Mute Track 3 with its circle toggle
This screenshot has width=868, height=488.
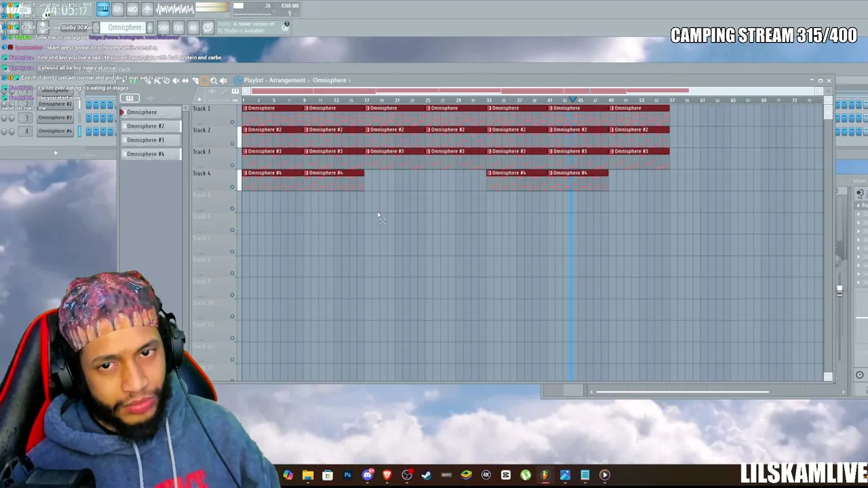coord(232,165)
